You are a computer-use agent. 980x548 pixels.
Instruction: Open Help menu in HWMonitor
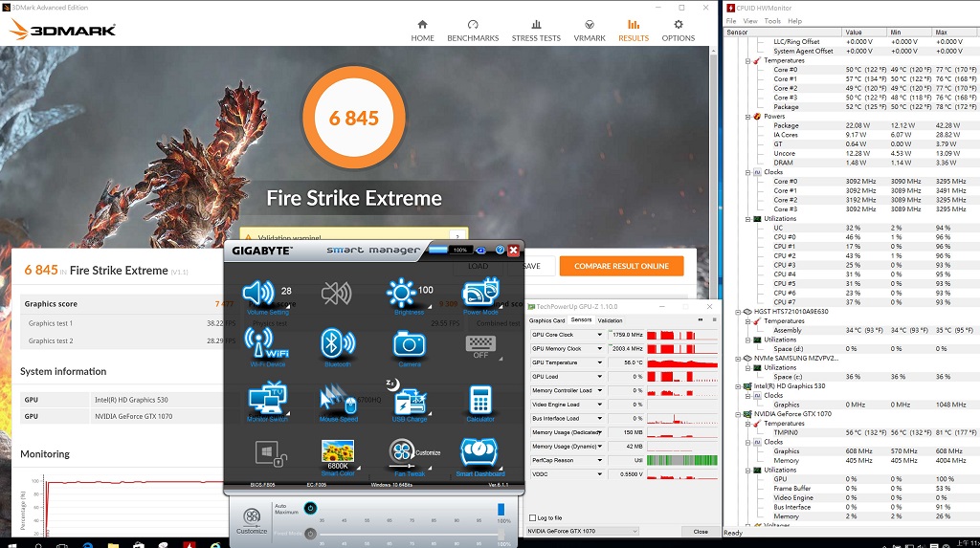click(x=794, y=21)
